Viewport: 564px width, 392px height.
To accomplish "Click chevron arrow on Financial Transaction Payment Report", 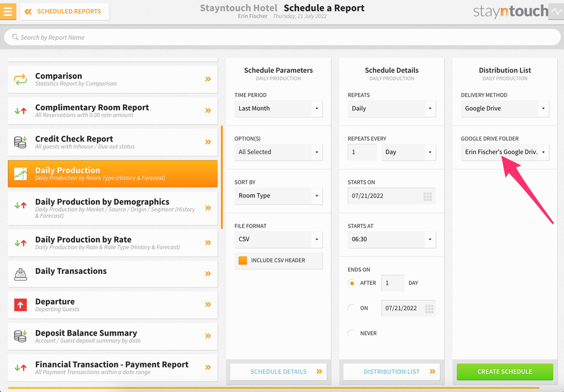I will 208,367.
